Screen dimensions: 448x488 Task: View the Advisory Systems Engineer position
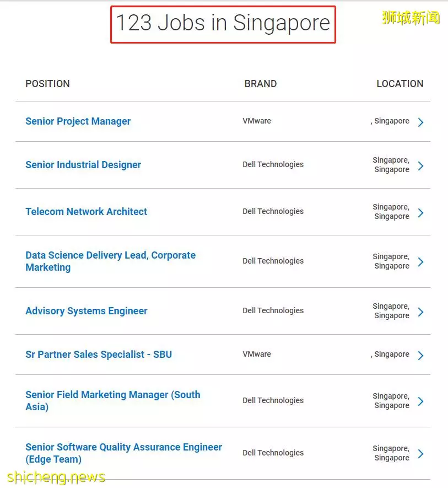[87, 311]
